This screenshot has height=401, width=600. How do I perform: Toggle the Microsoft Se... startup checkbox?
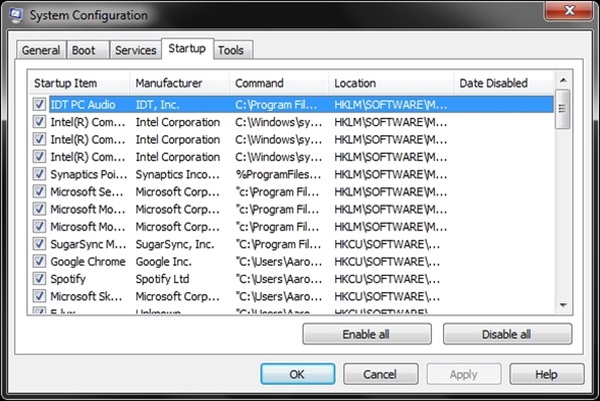click(39, 191)
